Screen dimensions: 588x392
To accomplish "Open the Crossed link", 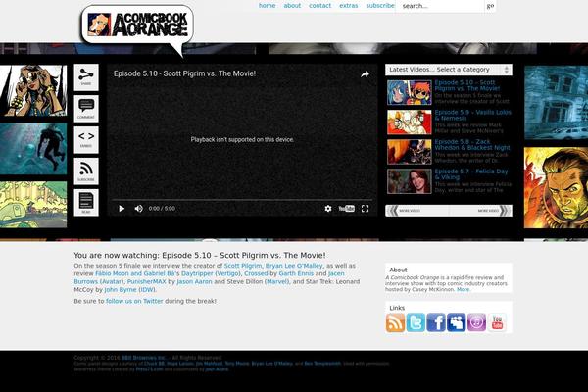I will pos(256,273).
